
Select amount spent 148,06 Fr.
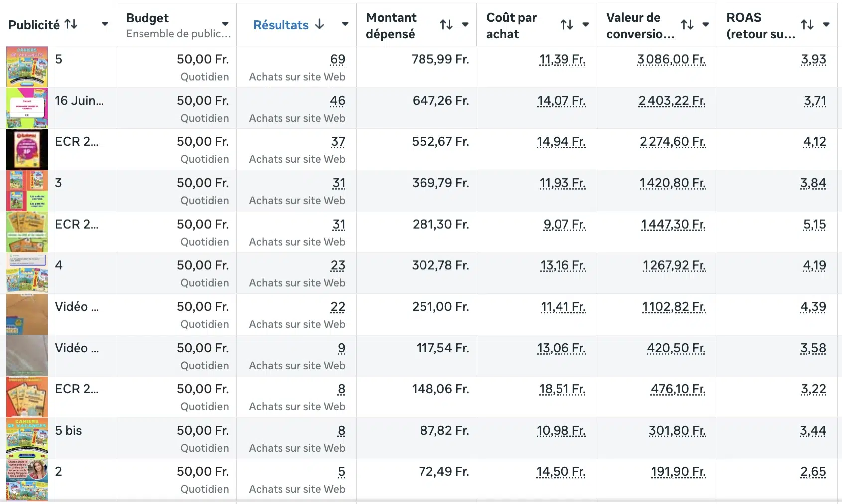(x=440, y=389)
